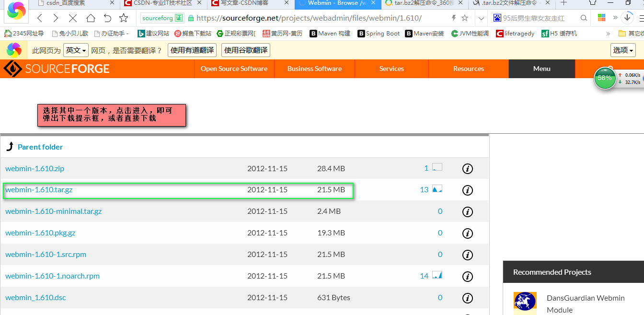
Task: Click 使用有道翻译 button
Action: [x=192, y=50]
